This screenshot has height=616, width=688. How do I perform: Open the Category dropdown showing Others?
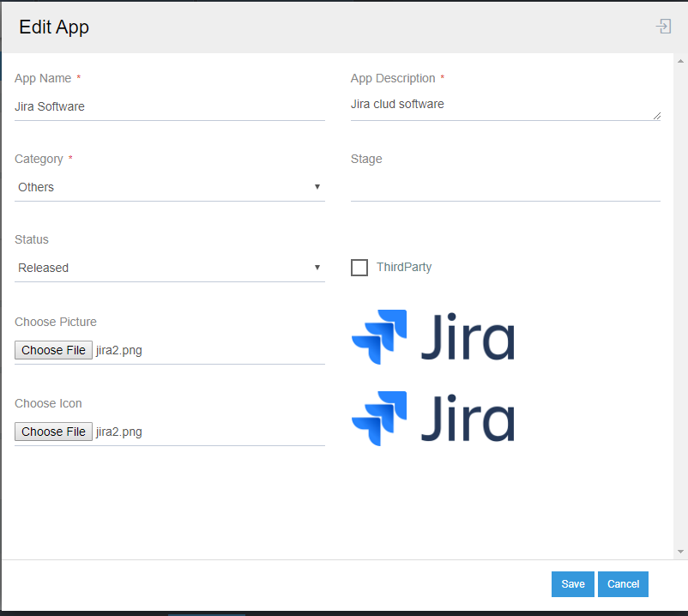point(169,187)
